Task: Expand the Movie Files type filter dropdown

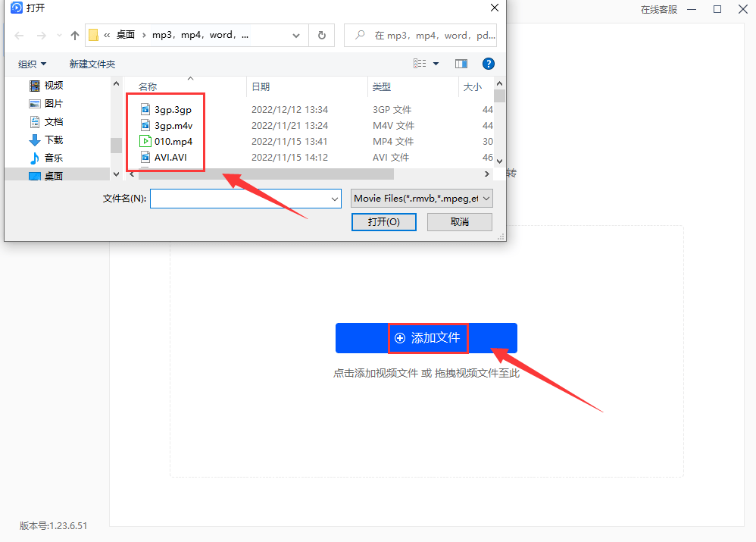Action: point(422,199)
